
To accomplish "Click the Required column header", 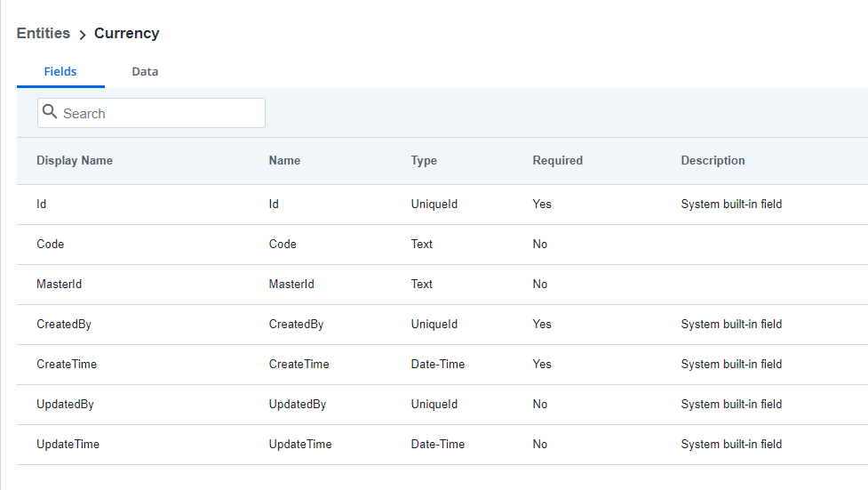I will coord(557,161).
